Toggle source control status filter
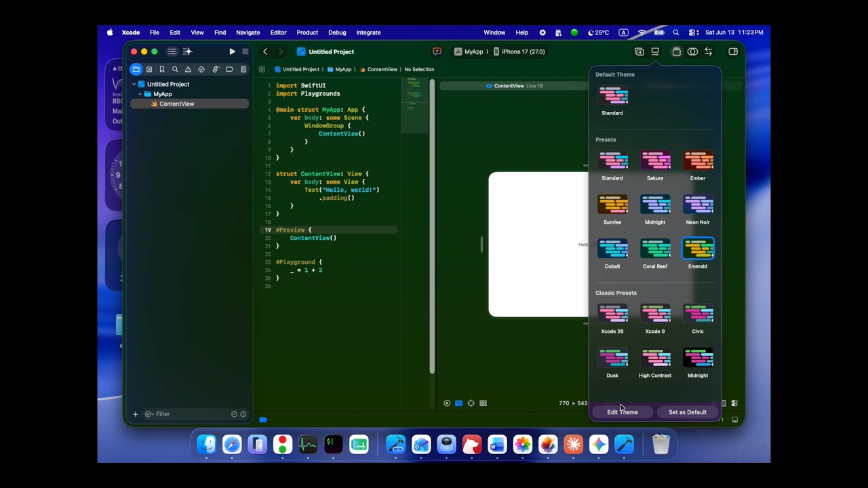868x488 pixels. click(243, 414)
